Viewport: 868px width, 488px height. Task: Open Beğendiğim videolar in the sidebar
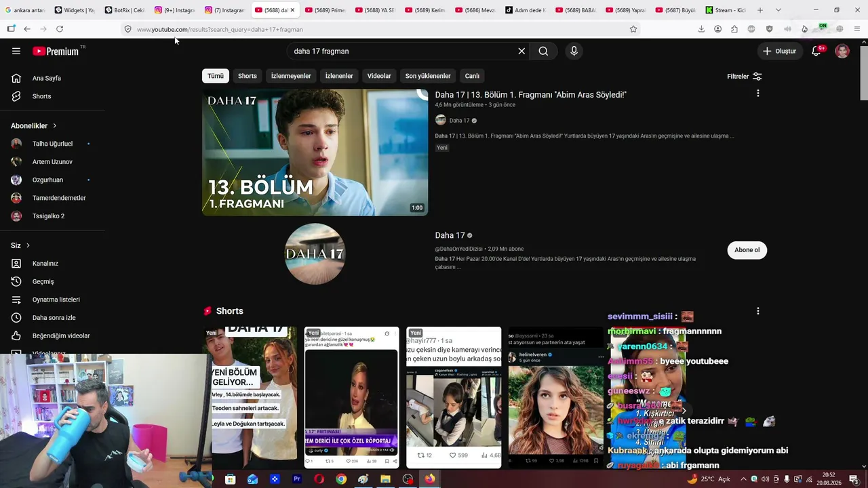coord(61,335)
